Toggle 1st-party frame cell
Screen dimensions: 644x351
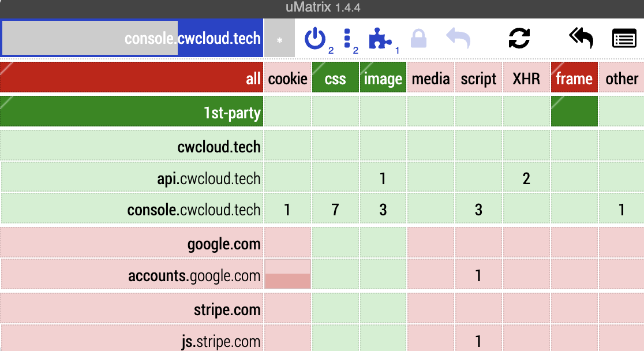574,111
